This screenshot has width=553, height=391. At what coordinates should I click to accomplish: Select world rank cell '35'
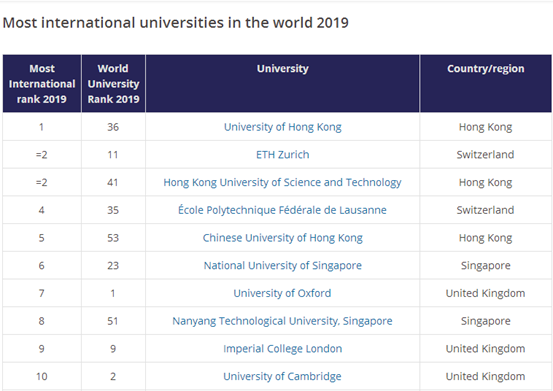click(113, 210)
